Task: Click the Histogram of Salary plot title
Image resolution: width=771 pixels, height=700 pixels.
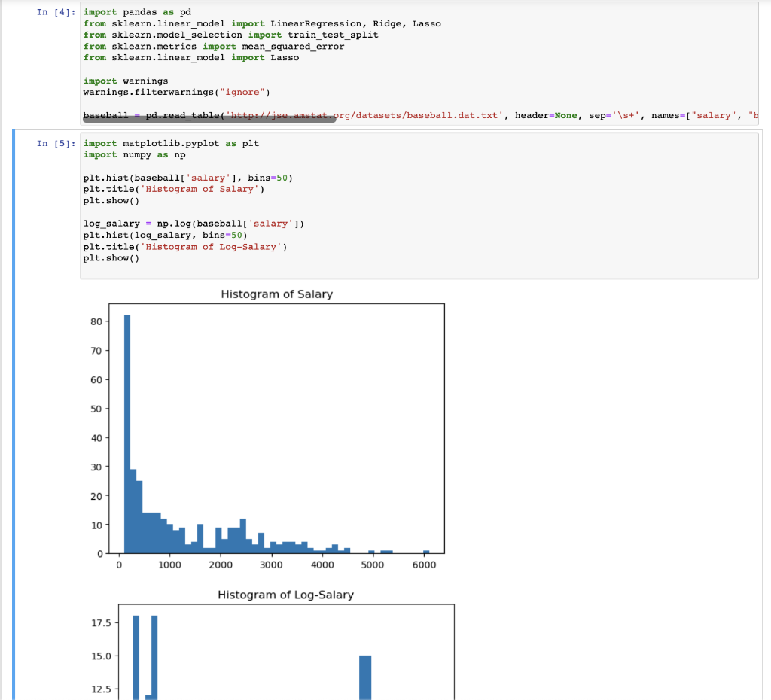Action: coord(277,294)
